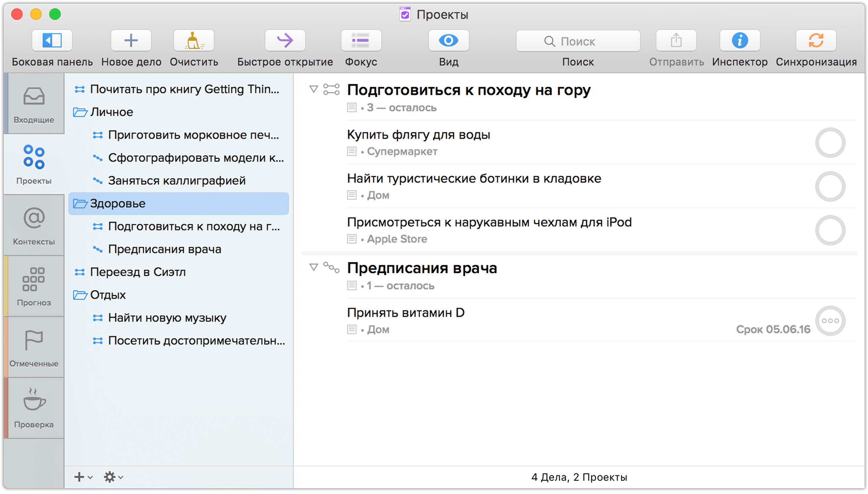This screenshot has width=868, height=494.
Task: Switch to the Проверка review tab
Action: [x=34, y=408]
